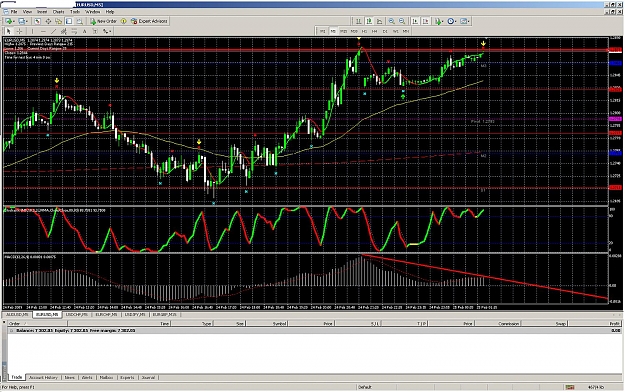Screen dimensions: 625x392
Task: Switch to the AUDUSD,M5 chart tab
Action: pyautogui.click(x=17, y=315)
